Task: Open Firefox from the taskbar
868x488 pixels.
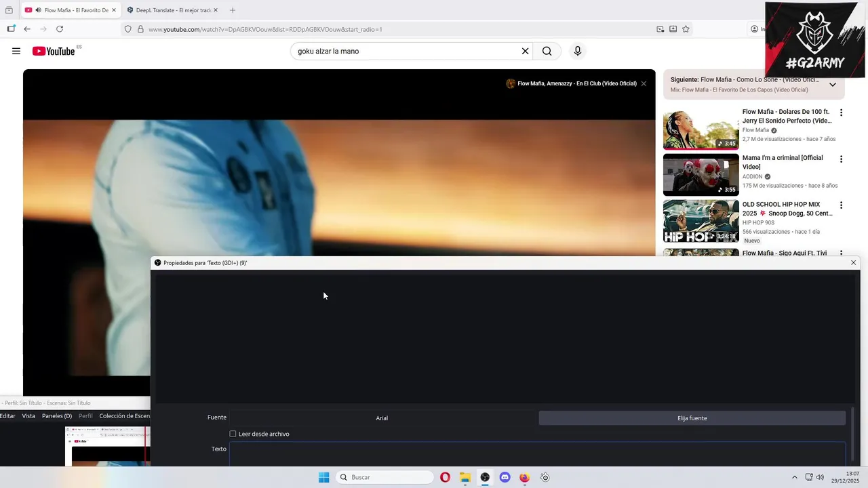Action: pos(524,477)
